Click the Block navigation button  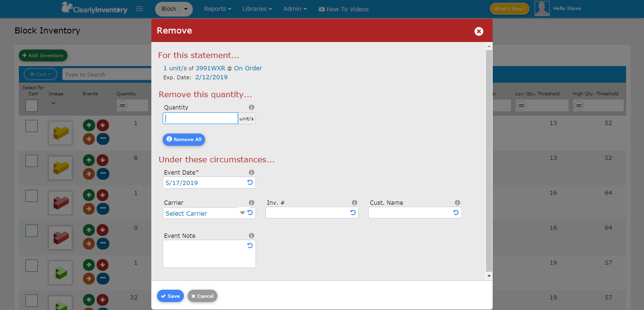pyautogui.click(x=169, y=9)
